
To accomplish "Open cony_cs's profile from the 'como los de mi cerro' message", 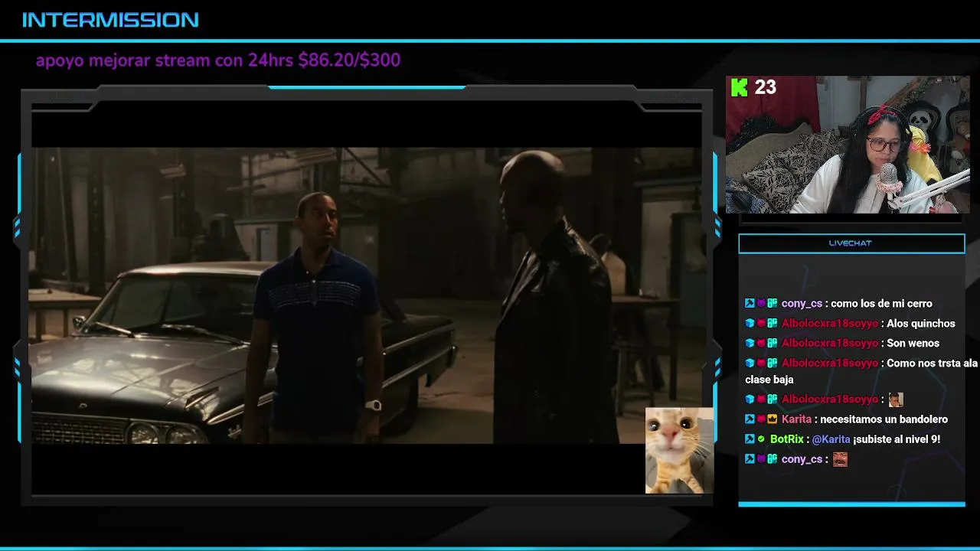I will pos(802,304).
